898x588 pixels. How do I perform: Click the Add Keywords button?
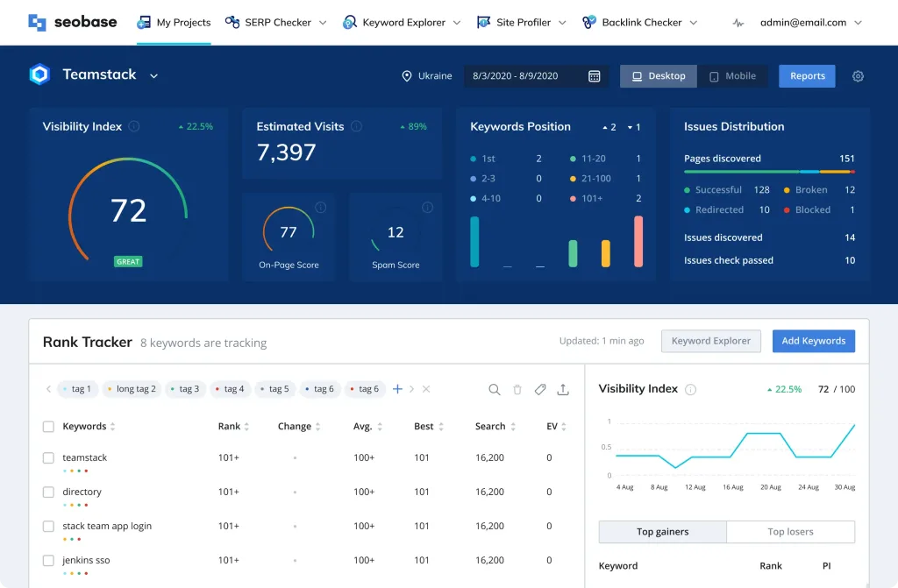point(813,341)
